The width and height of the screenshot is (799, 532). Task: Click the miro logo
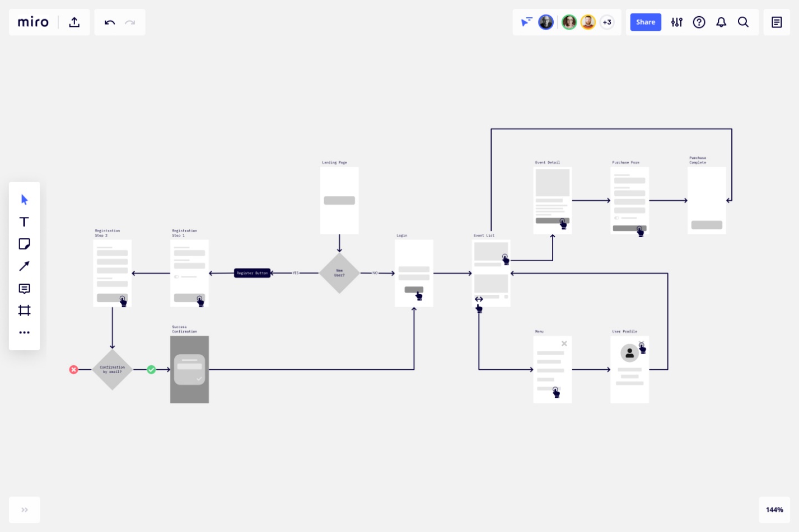coord(33,22)
